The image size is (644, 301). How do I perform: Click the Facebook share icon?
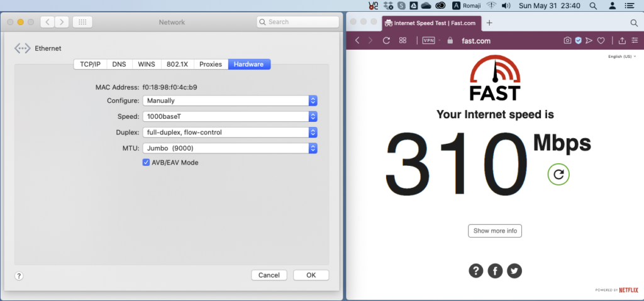[496, 271]
